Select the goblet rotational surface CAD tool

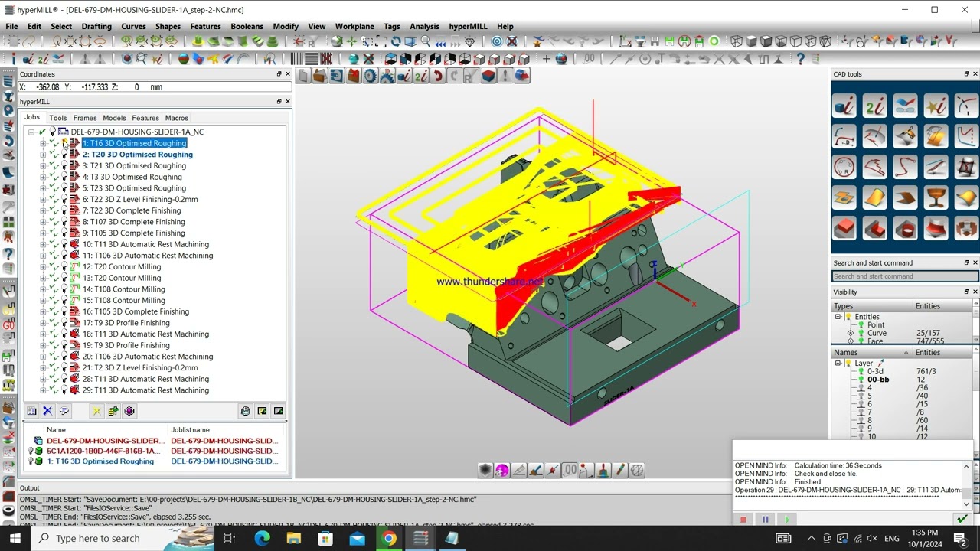coord(936,197)
